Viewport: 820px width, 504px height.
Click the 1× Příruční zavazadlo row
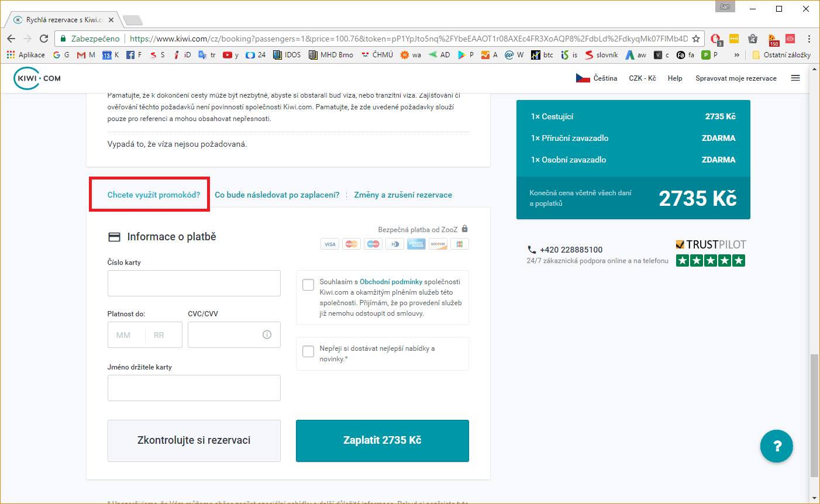point(633,138)
